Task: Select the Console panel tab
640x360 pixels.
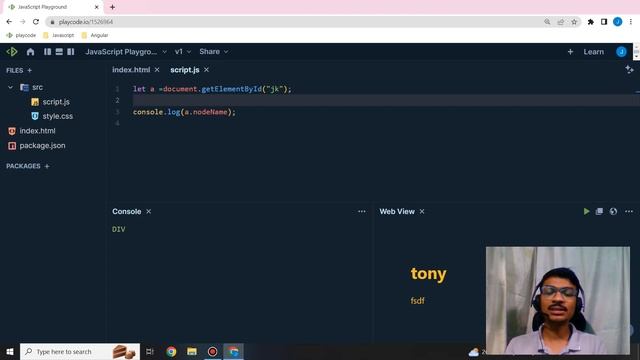Action: pos(127,211)
